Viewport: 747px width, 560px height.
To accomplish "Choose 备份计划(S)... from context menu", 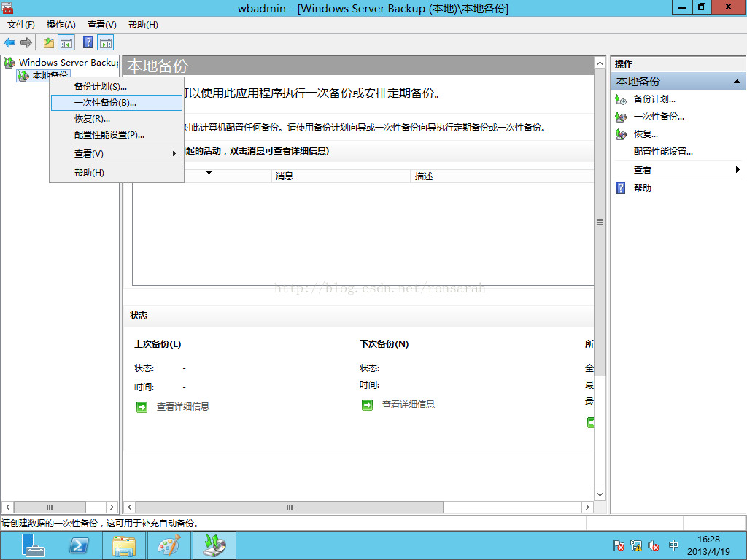I will pyautogui.click(x=117, y=87).
